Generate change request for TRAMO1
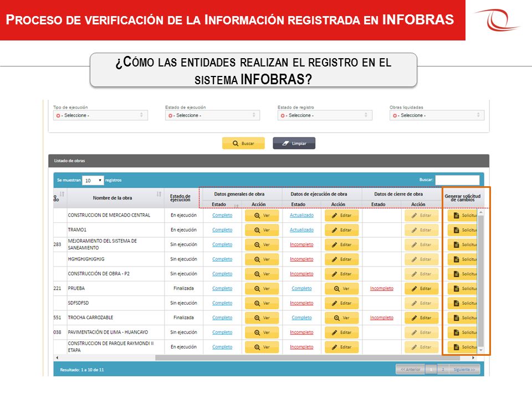 (x=463, y=230)
